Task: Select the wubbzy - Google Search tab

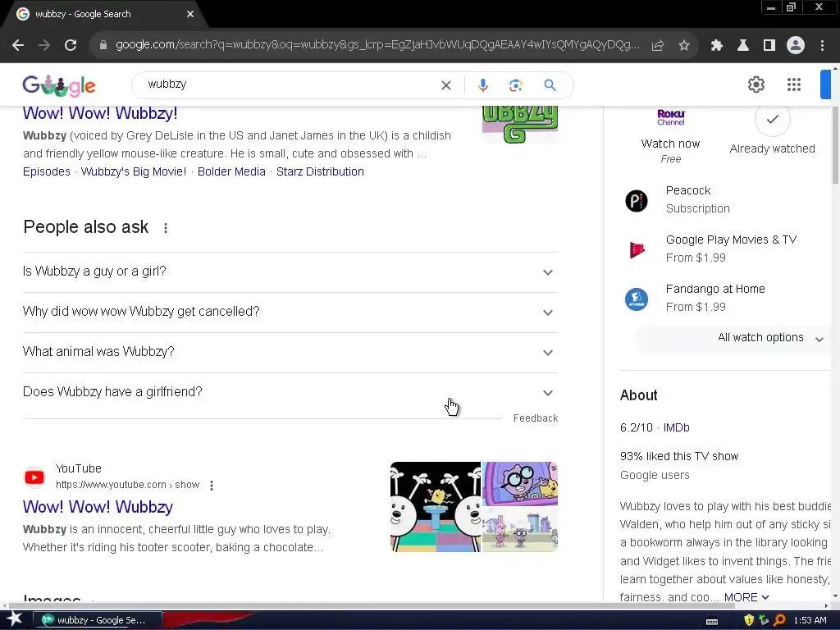Action: tap(103, 14)
